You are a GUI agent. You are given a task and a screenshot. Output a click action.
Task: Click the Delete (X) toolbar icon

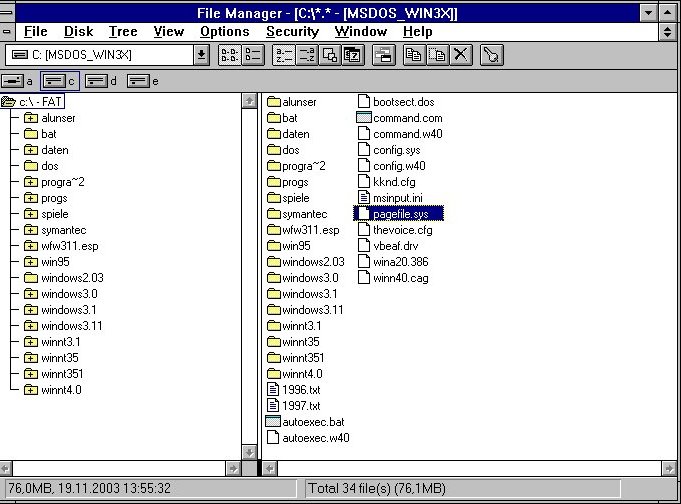click(460, 55)
